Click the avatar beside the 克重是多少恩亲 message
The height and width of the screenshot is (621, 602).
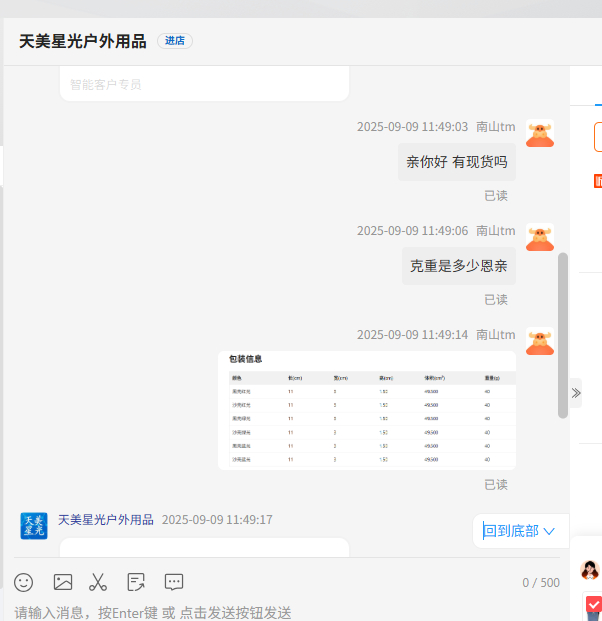click(x=540, y=238)
